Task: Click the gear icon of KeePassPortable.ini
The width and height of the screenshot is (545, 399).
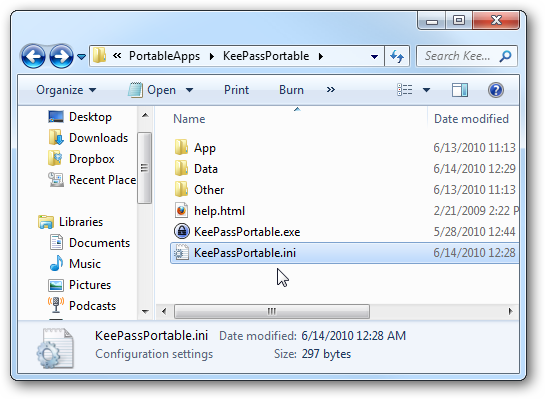Action: point(181,253)
